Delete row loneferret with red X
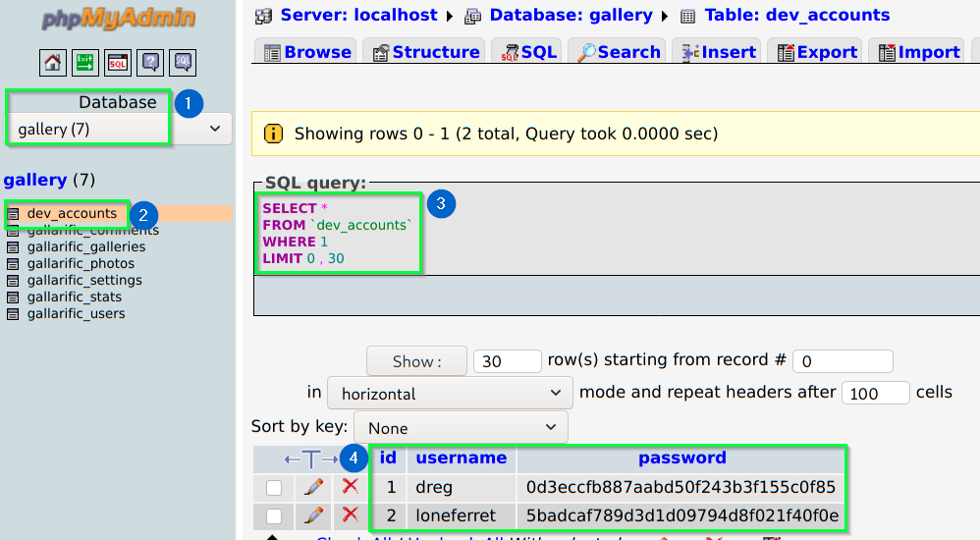Viewport: 980px width, 540px height. pyautogui.click(x=351, y=514)
